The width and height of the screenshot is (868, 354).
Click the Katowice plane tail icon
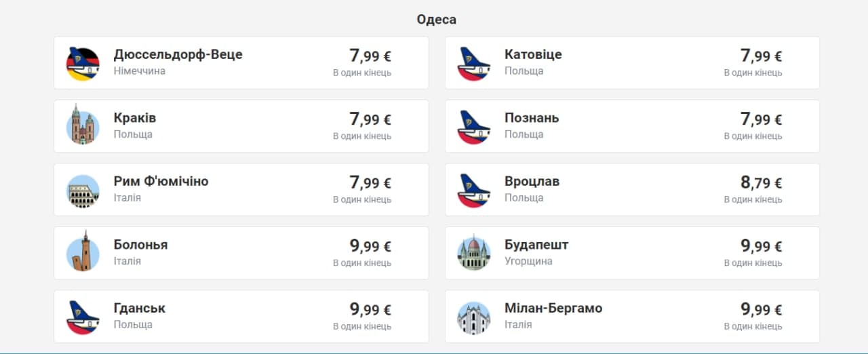(473, 64)
